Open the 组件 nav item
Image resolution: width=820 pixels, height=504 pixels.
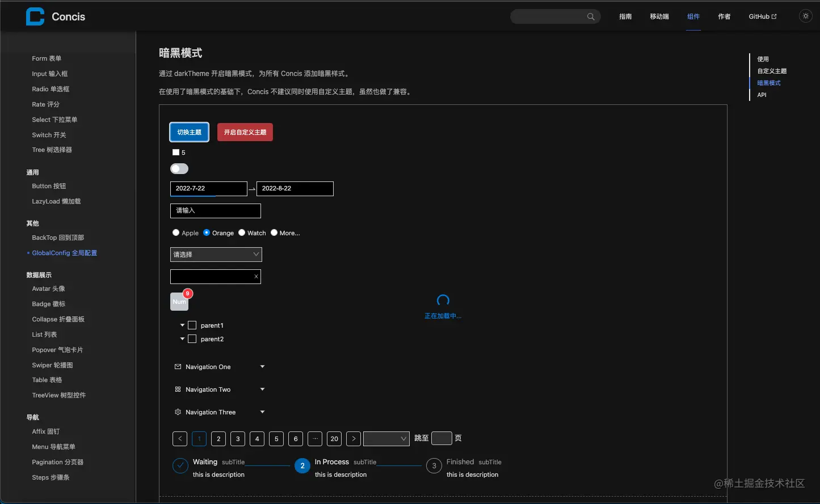pyautogui.click(x=693, y=16)
